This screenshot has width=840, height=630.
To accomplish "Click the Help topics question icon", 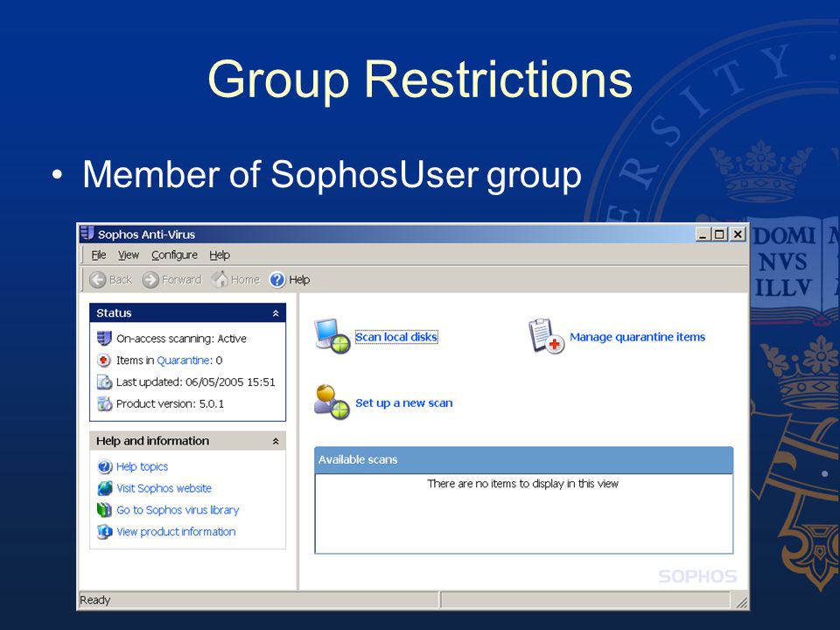I will 104,466.
